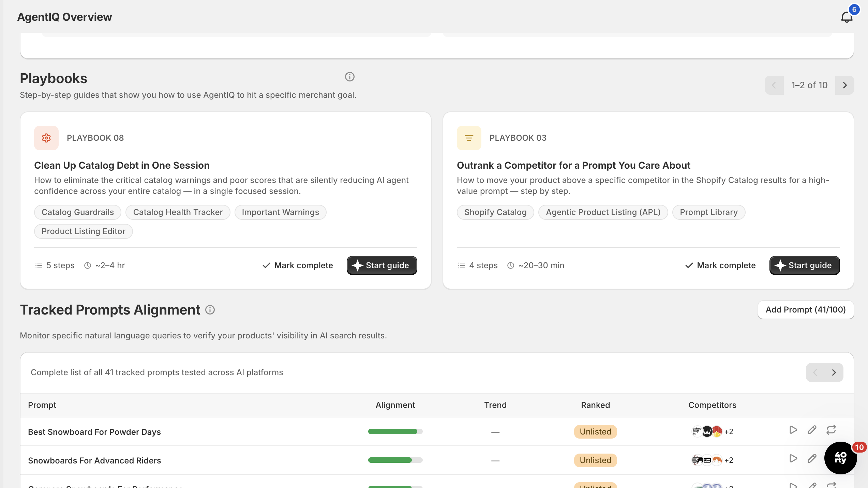This screenshot has width=868, height=488.
Task: Go to previous tracked prompts page
Action: point(815,372)
